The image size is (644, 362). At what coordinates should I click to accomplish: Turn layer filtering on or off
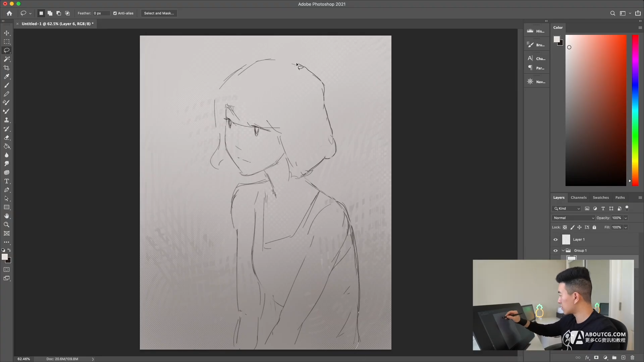tap(627, 208)
